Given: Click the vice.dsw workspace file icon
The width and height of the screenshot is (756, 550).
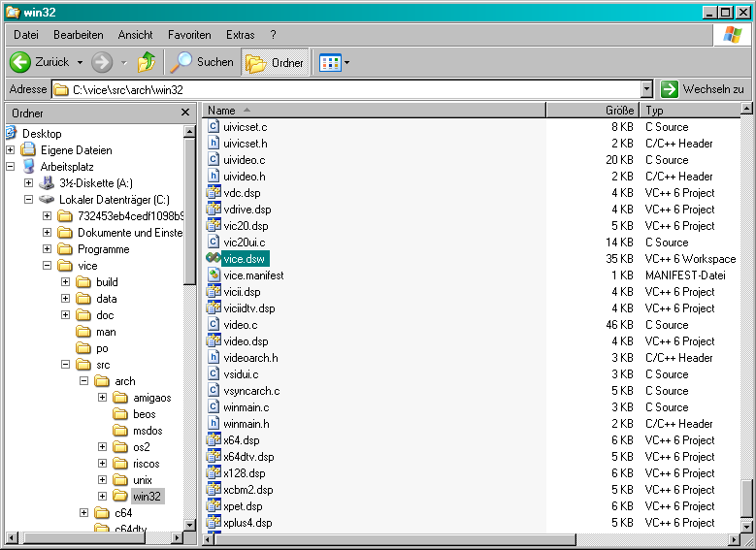Looking at the screenshot, I should (214, 259).
